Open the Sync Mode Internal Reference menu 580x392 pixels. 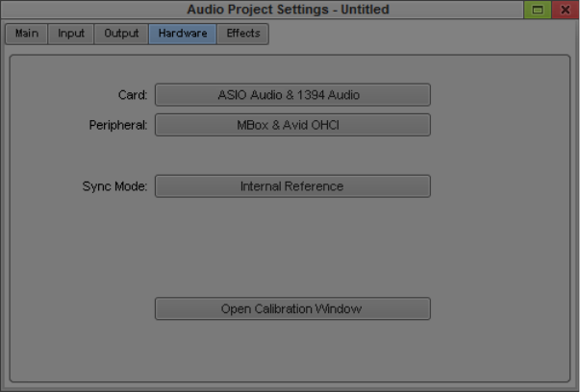click(292, 186)
